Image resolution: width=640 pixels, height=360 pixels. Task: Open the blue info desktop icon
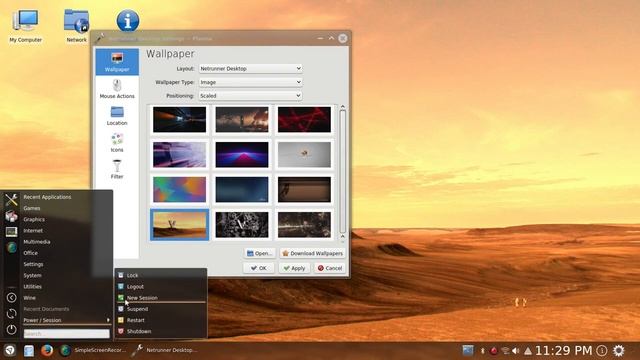pos(128,20)
